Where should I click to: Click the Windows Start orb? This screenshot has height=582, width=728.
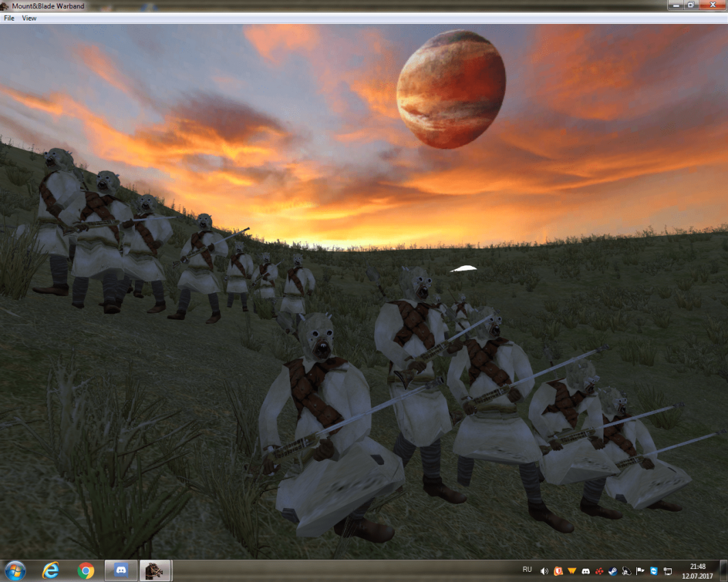15,570
